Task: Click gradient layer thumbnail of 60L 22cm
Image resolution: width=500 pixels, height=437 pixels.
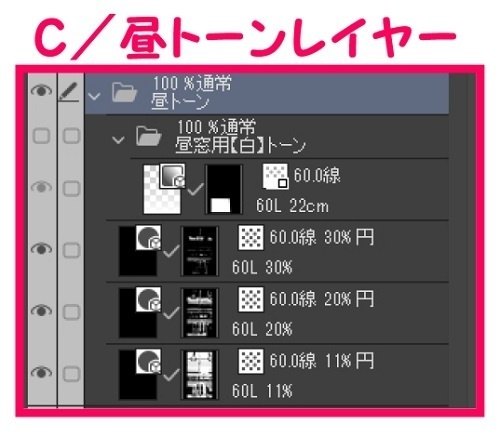Action: tap(162, 189)
